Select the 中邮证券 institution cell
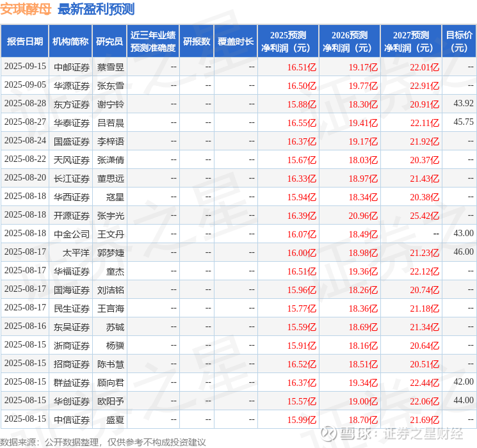 [x=72, y=67]
